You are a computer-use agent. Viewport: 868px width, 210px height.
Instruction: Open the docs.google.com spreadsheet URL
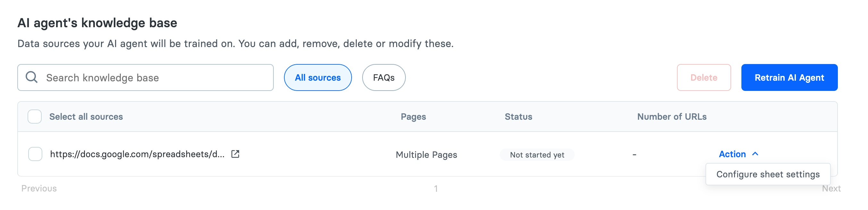pyautogui.click(x=137, y=154)
